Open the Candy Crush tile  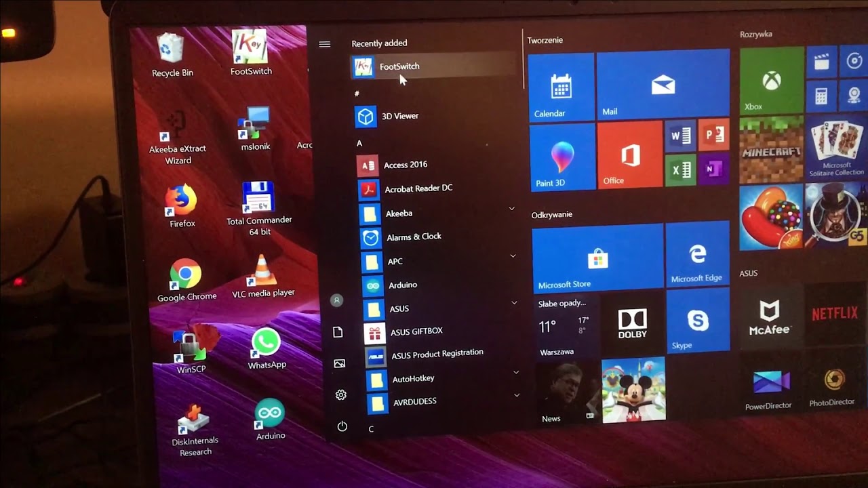pos(771,217)
